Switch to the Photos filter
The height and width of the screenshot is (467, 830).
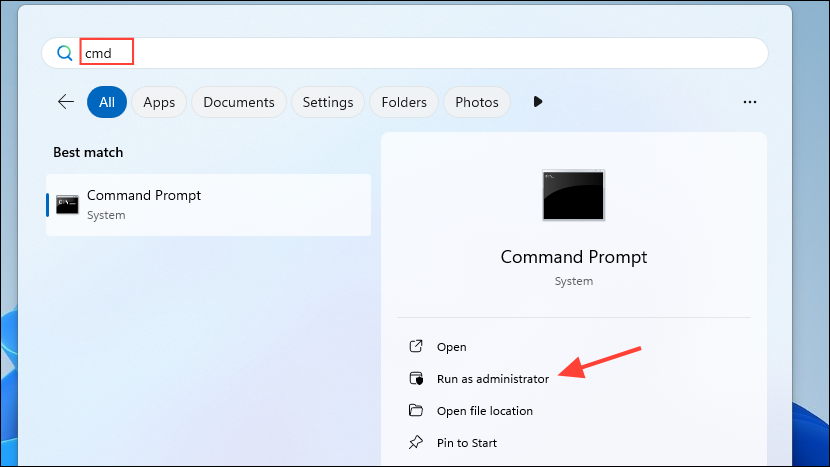pyautogui.click(x=477, y=102)
